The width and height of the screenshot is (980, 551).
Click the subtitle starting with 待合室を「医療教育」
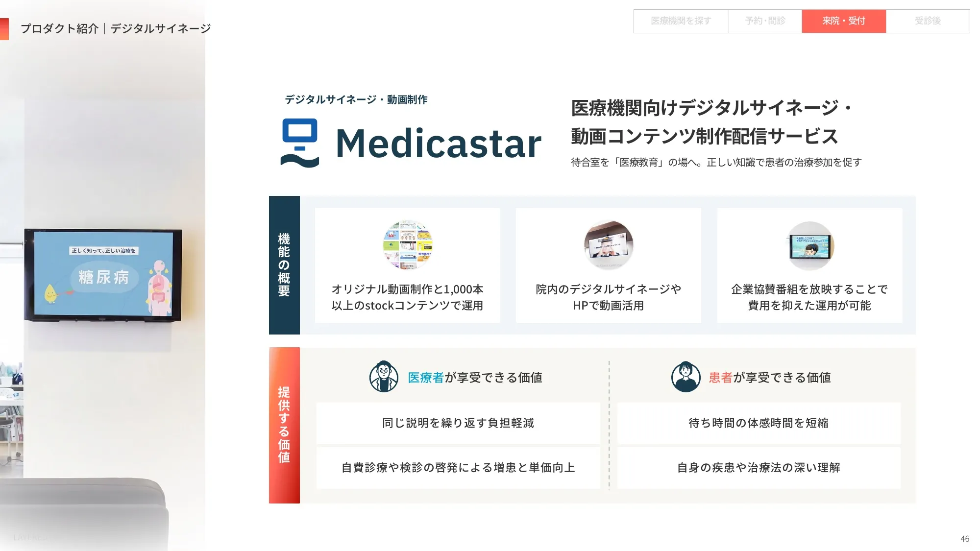coord(716,162)
